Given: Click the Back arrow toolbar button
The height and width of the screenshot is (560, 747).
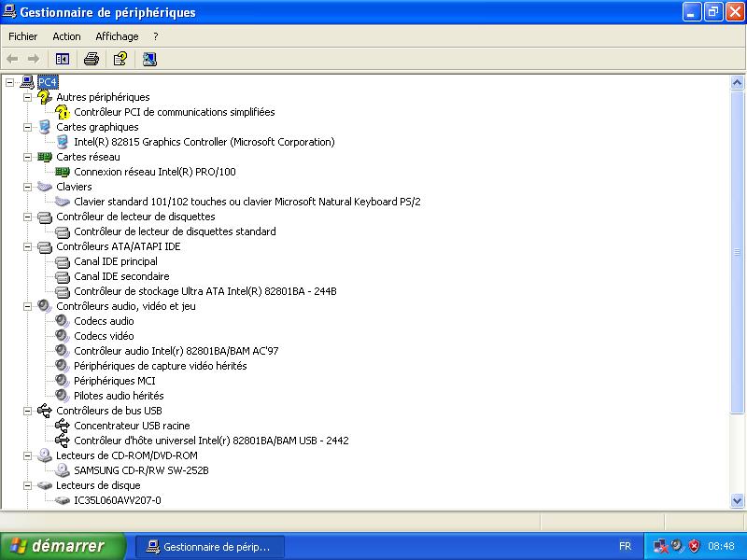Looking at the screenshot, I should [x=12, y=59].
